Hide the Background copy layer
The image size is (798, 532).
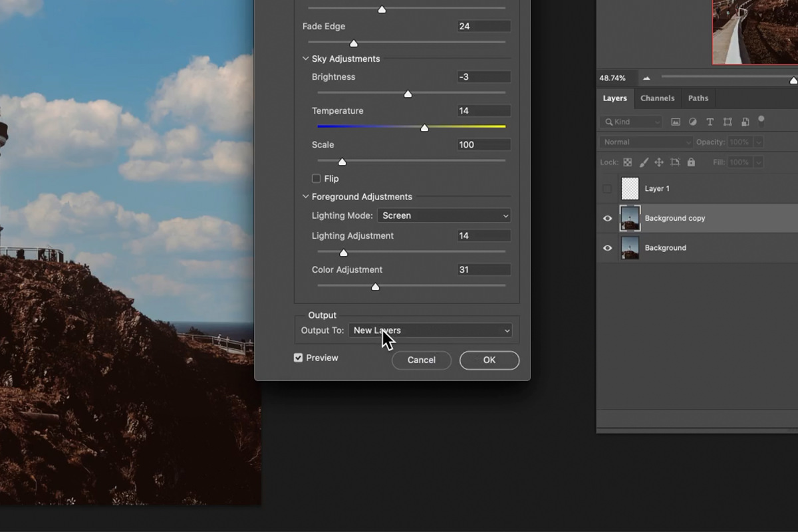[x=607, y=218]
